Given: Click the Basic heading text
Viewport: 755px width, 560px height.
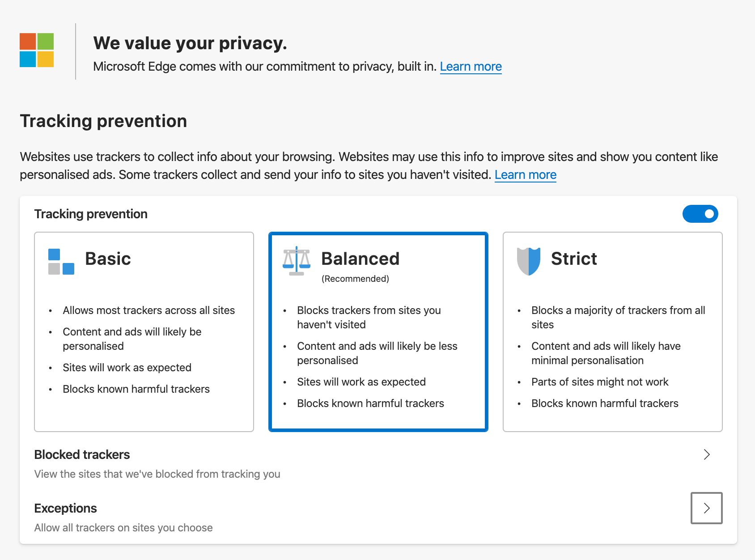Looking at the screenshot, I should (x=108, y=259).
